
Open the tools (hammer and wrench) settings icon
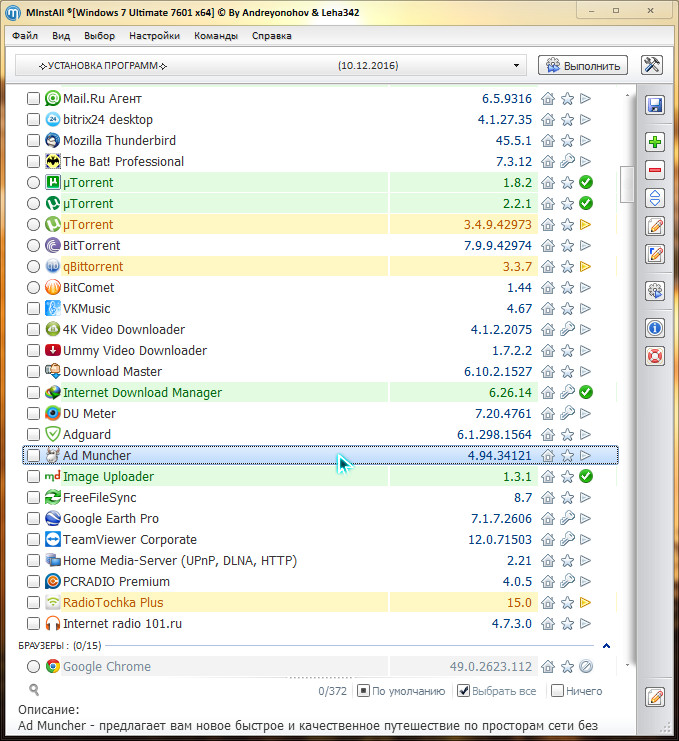[652, 65]
